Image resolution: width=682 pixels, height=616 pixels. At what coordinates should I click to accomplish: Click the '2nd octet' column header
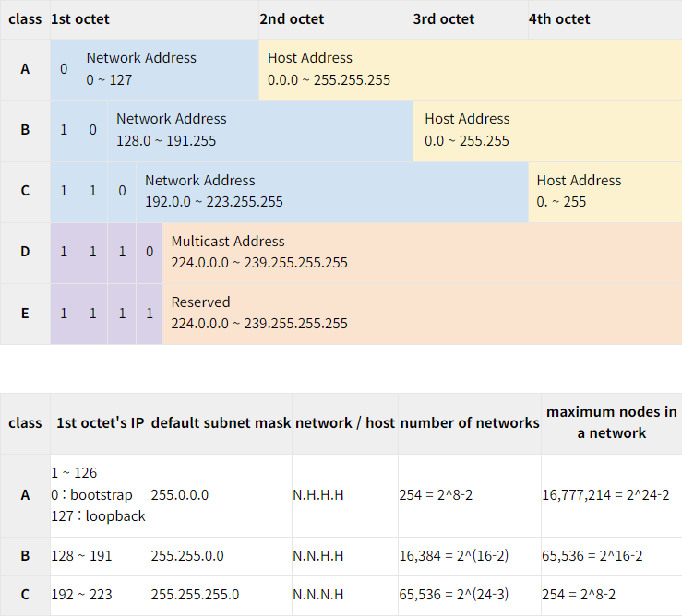[336, 19]
